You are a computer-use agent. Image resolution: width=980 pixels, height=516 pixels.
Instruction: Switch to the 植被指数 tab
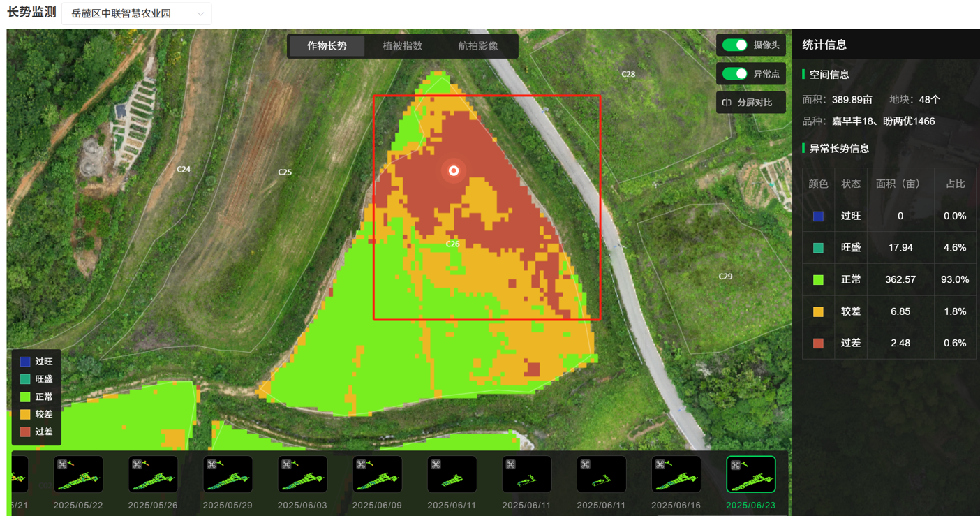tap(402, 46)
